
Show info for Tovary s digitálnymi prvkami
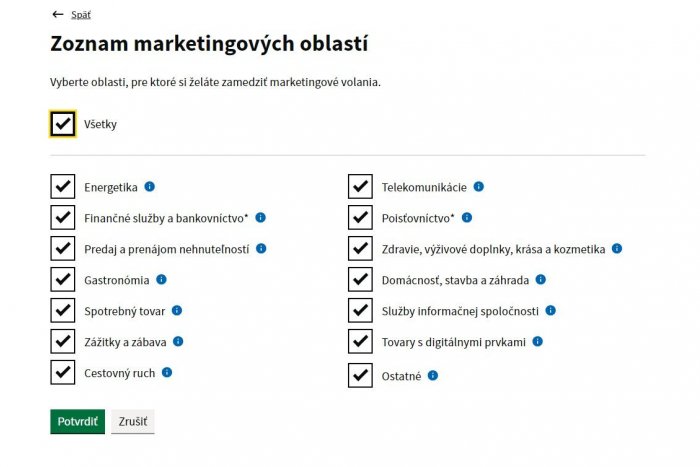click(537, 341)
